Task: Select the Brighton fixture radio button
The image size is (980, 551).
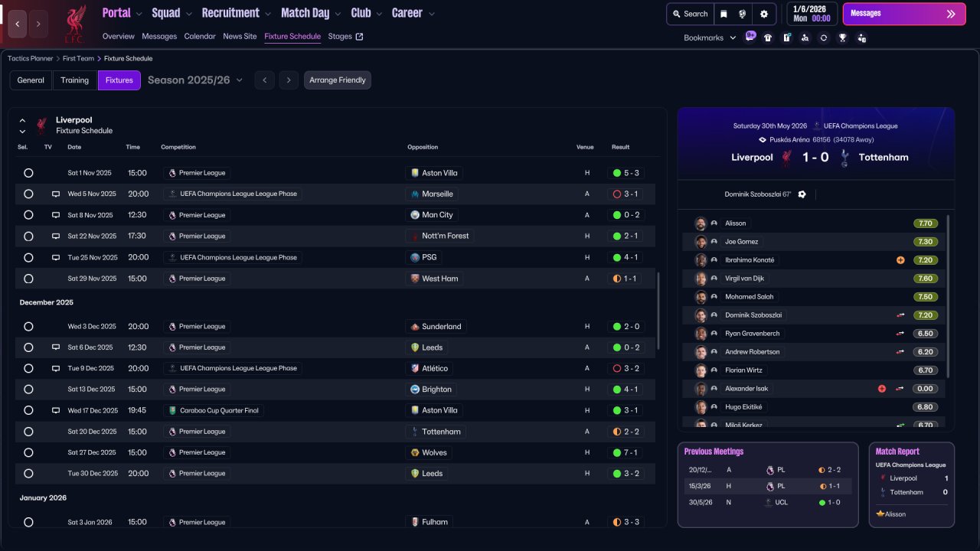Action: coord(28,390)
